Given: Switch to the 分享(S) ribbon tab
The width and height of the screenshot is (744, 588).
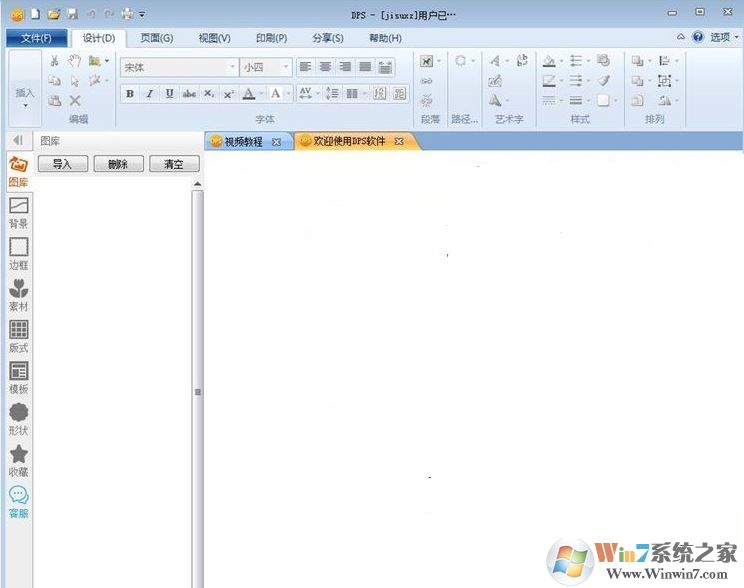Looking at the screenshot, I should [327, 38].
